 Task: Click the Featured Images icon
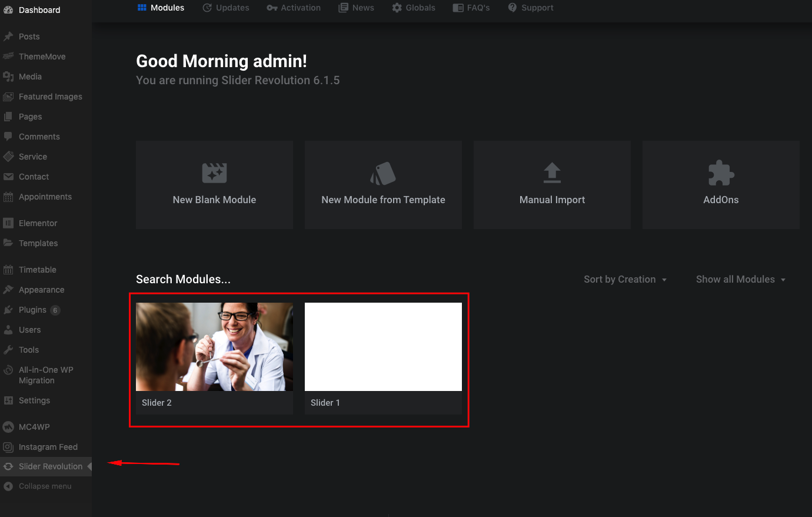8,97
